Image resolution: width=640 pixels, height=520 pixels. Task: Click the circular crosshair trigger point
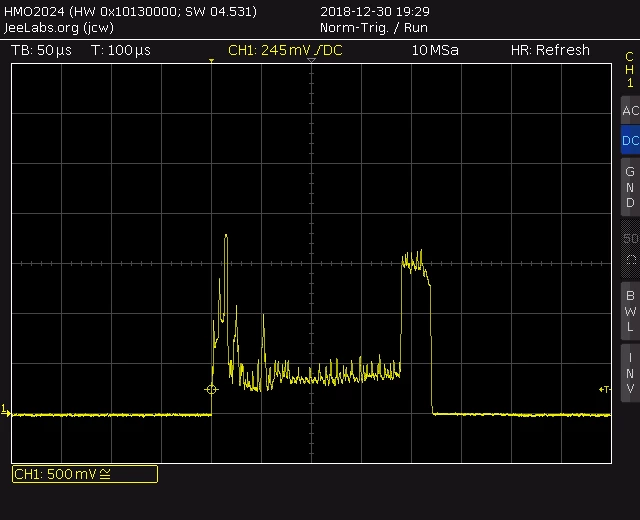click(x=211, y=389)
